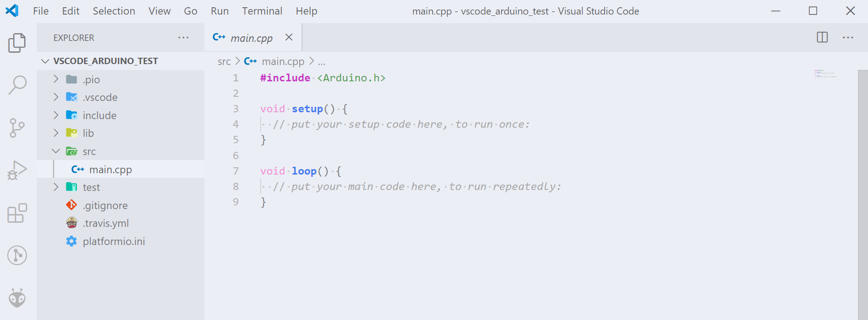Click the C++ icon in the breadcrumb
Screen dimensions: 868x320
coord(250,61)
